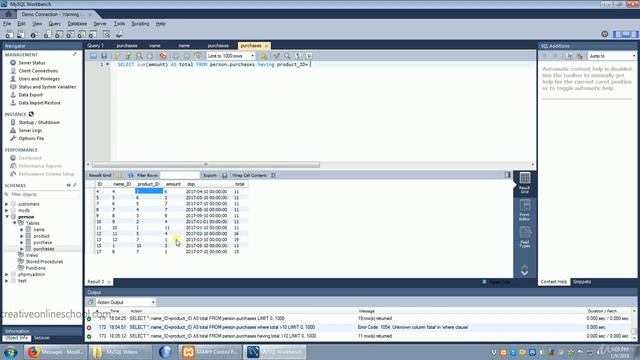Switch to the Context Help tab
This screenshot has width=640, height=360.
553,282
